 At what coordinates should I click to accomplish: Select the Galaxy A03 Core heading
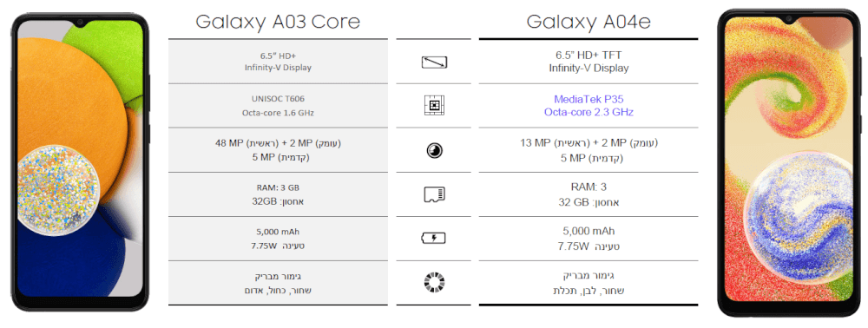pyautogui.click(x=278, y=22)
